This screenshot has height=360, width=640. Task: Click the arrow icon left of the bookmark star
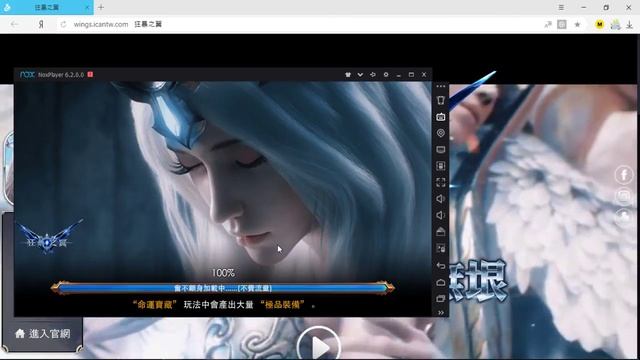point(548,24)
